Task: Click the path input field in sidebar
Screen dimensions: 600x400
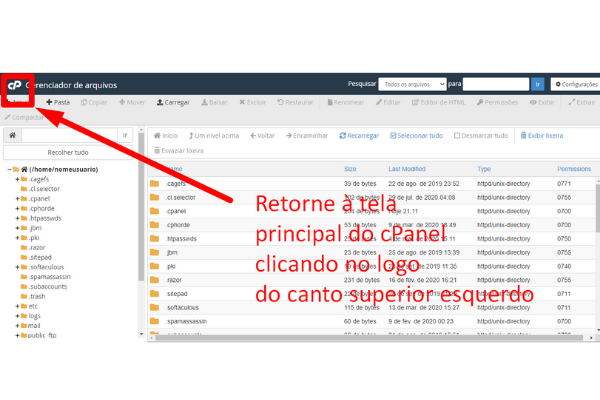Action: click(69, 135)
